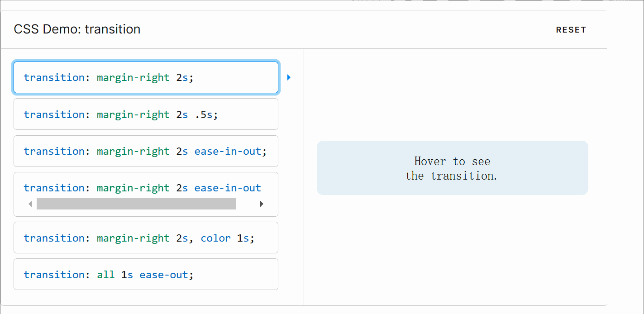Click the "margin-right" property in the second example
Image resolution: width=644 pixels, height=314 pixels.
pos(133,114)
